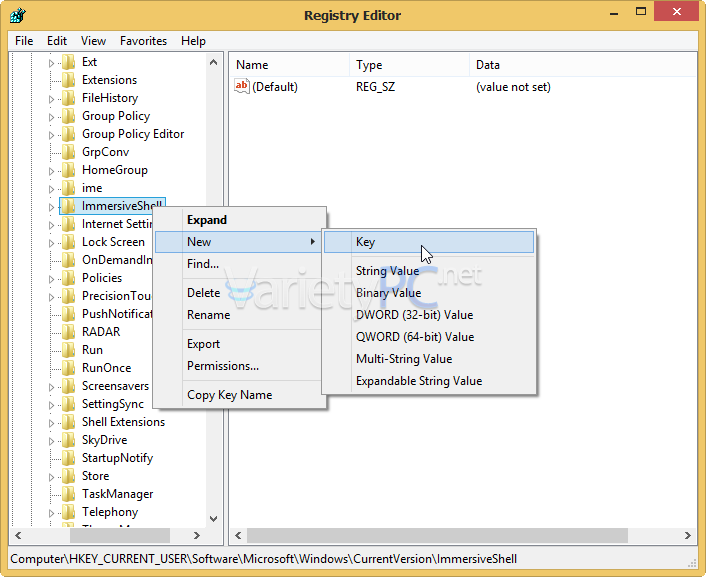Click the Run folder icon
Image resolution: width=706 pixels, height=577 pixels.
[68, 350]
